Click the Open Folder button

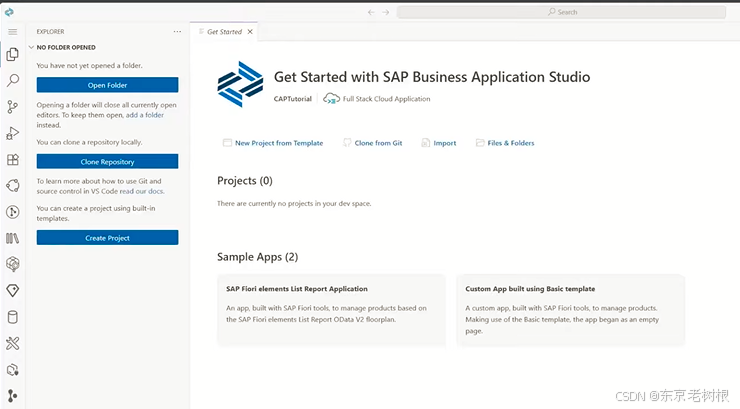pyautogui.click(x=108, y=85)
